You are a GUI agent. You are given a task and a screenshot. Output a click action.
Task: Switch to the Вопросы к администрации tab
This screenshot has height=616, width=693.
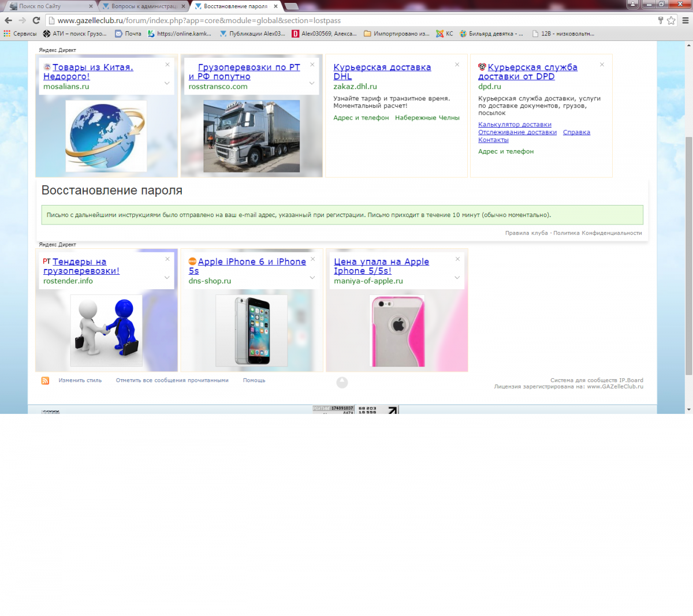(x=144, y=6)
